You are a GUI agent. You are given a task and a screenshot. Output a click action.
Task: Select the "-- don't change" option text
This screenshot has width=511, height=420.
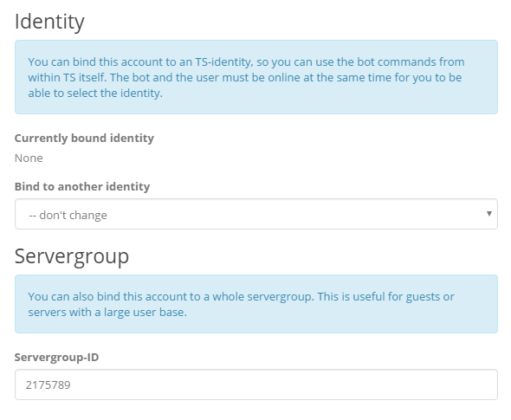click(x=68, y=215)
